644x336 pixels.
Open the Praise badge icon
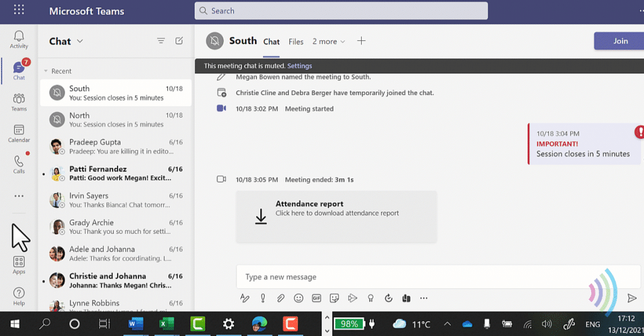pyautogui.click(x=370, y=298)
